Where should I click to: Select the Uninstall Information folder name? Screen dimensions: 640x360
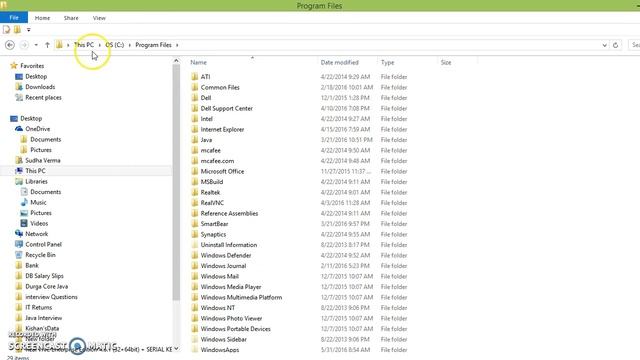[x=229, y=245]
